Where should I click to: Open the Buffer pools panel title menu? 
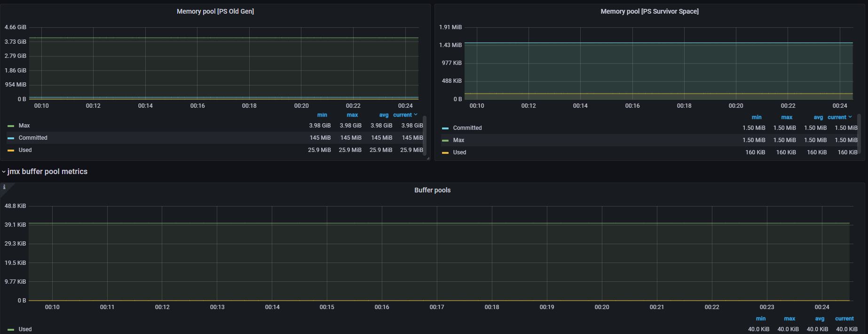432,190
